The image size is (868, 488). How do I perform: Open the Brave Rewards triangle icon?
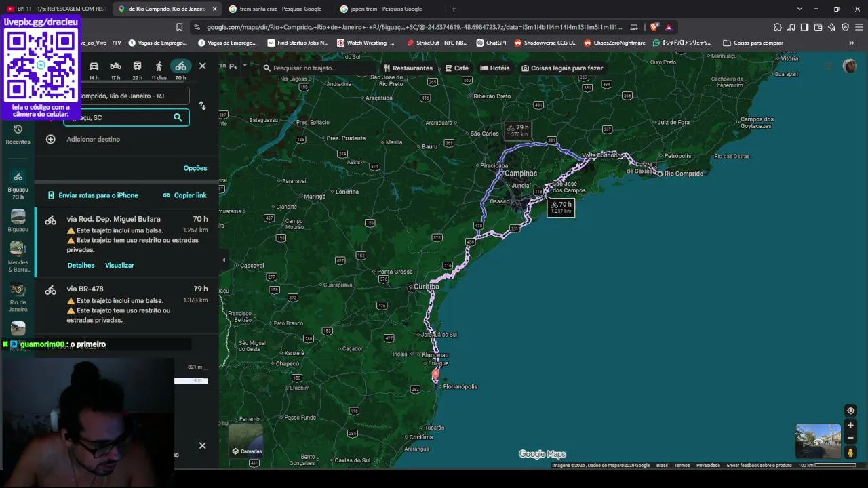pyautogui.click(x=669, y=27)
